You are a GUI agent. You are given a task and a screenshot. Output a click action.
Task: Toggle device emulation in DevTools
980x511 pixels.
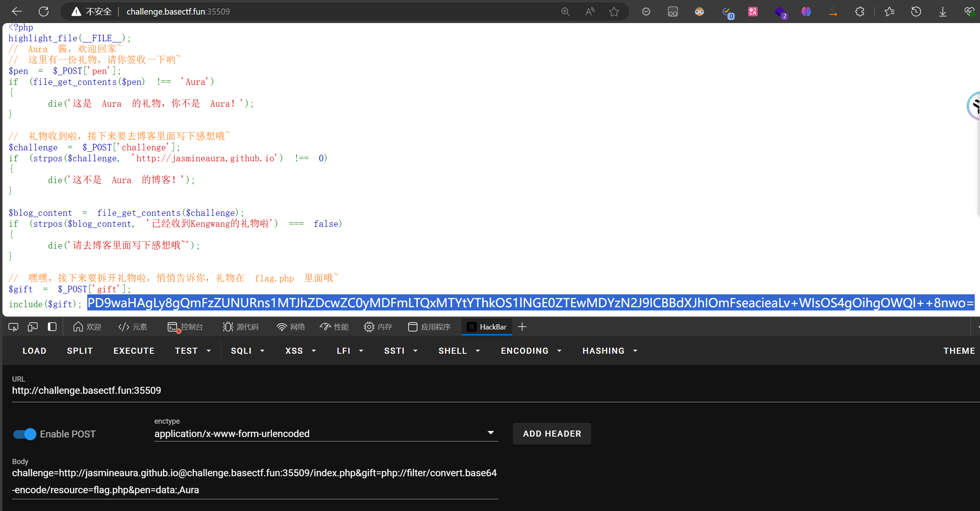click(x=33, y=327)
